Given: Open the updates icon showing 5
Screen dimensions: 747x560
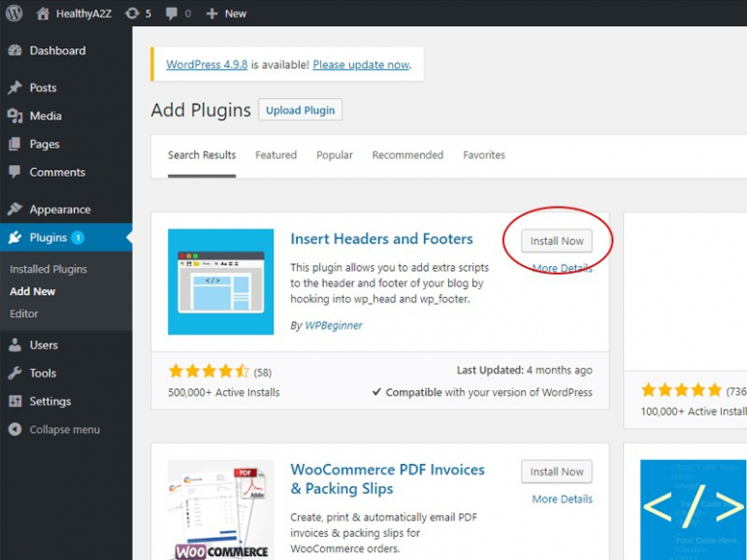Looking at the screenshot, I should tap(131, 14).
